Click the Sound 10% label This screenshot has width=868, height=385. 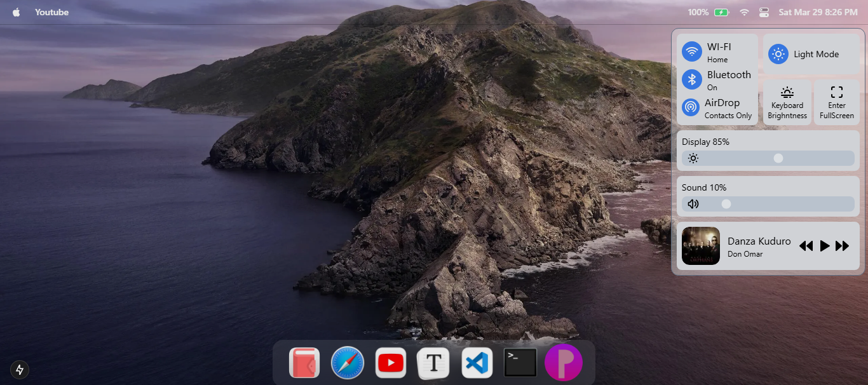pyautogui.click(x=704, y=187)
